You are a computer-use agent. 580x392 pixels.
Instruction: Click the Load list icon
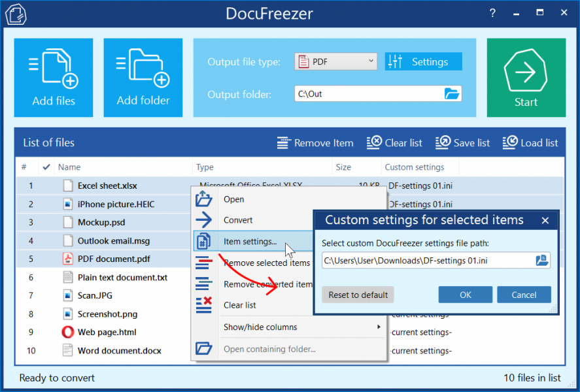click(x=509, y=142)
